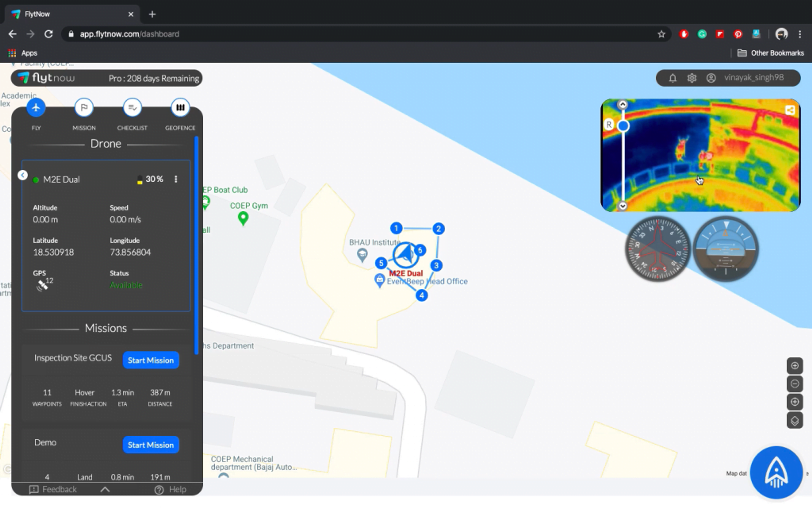The height and width of the screenshot is (508, 812).
Task: Select waypoint 6 on map
Action: (420, 250)
